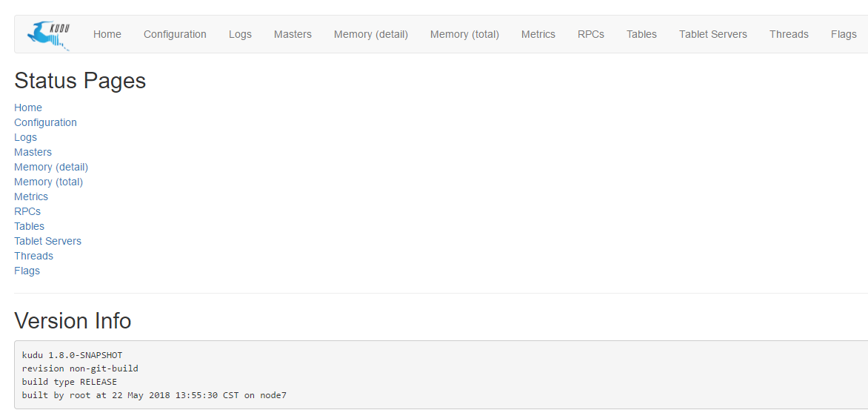This screenshot has width=868, height=410.
Task: Open Home in the top navbar
Action: (x=107, y=34)
